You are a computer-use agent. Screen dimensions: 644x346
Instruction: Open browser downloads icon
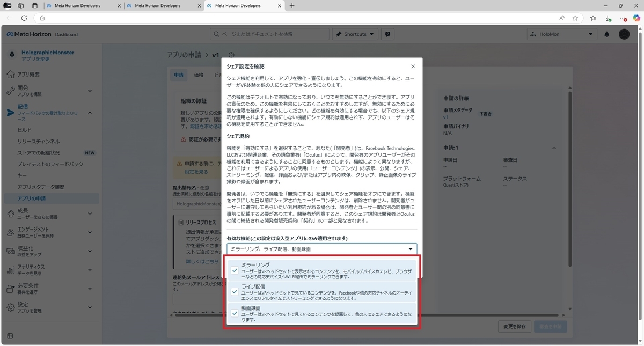pyautogui.click(x=608, y=18)
